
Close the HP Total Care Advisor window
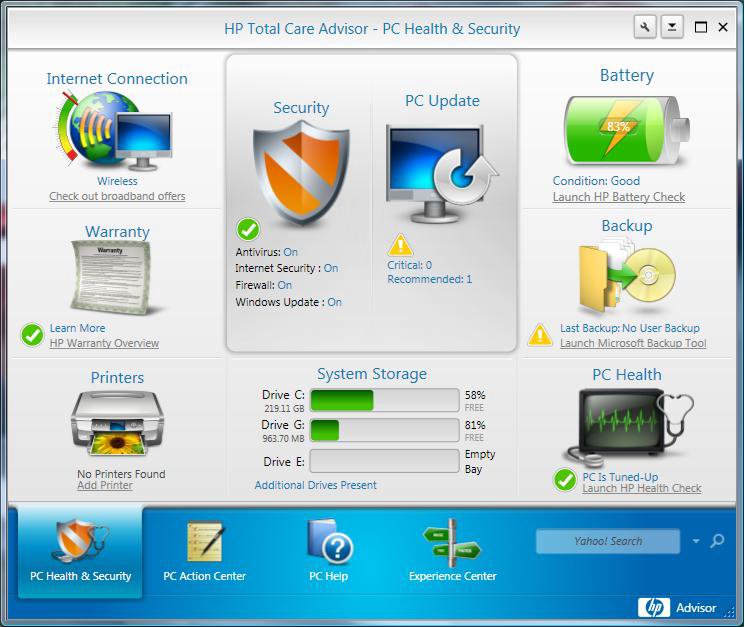723,27
